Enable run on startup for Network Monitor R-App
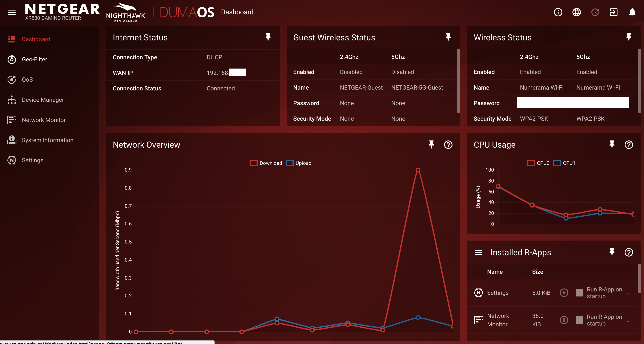 point(579,320)
